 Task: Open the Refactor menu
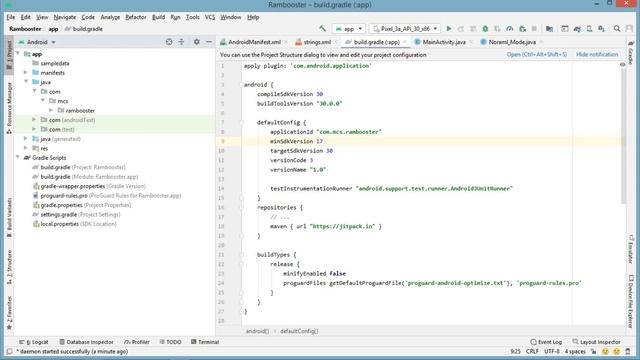click(x=136, y=17)
